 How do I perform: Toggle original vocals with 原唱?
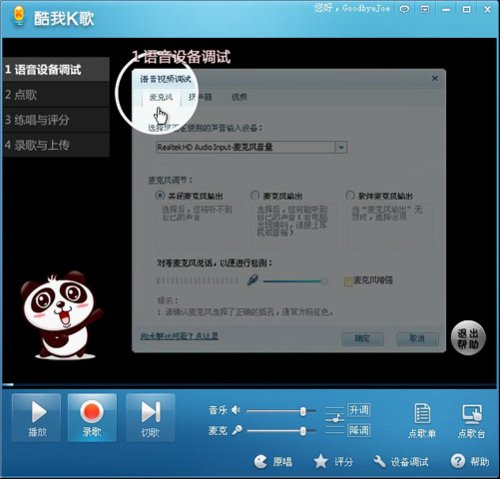pyautogui.click(x=273, y=462)
